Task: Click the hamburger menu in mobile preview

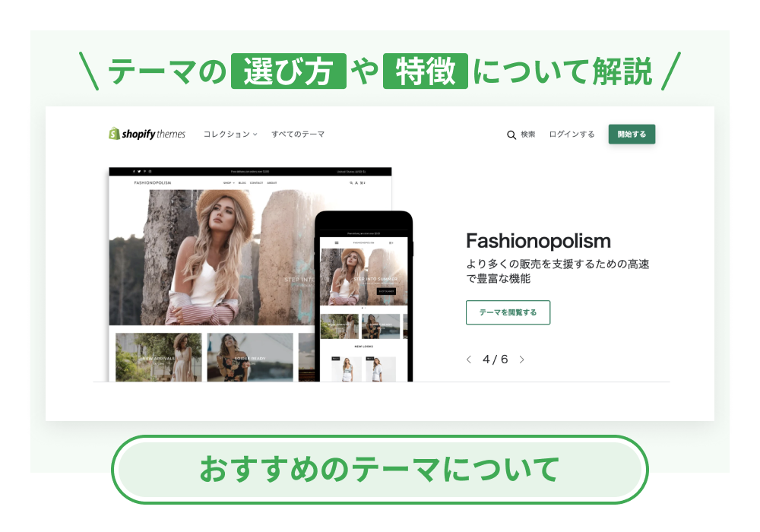Action: (337, 242)
